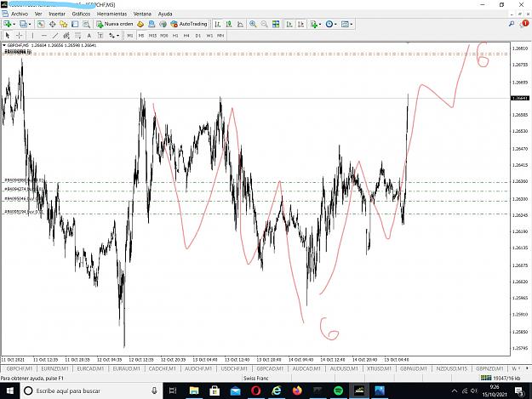
Task: Tile windows with the grid icon
Action: point(276,24)
